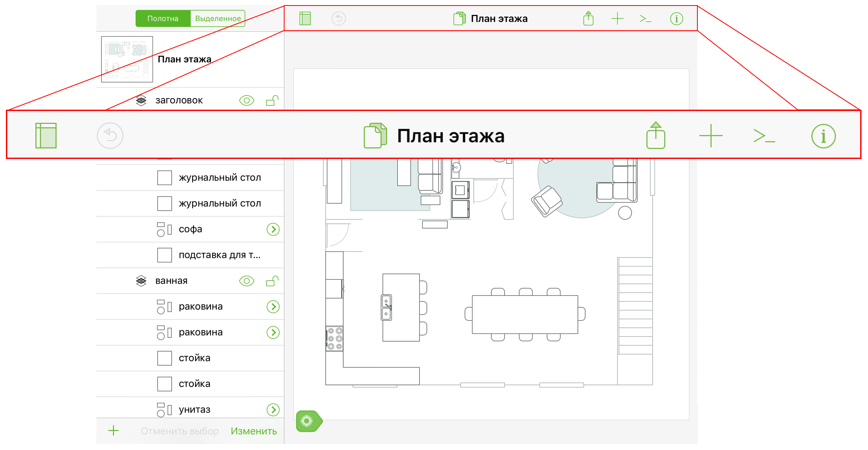Expand the lower раковина group chevron
Screen dimensions: 868x450
pos(273,333)
